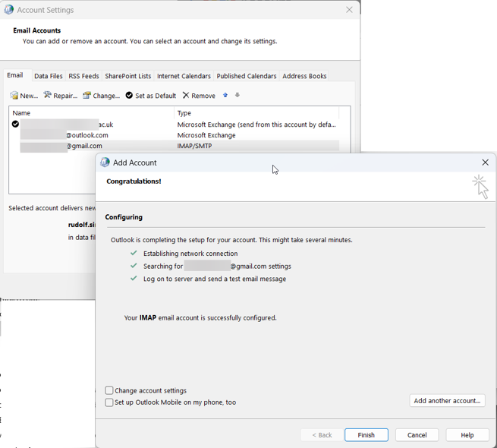The height and width of the screenshot is (448, 497).
Task: Click the disabled Back button
Action: pos(322,435)
